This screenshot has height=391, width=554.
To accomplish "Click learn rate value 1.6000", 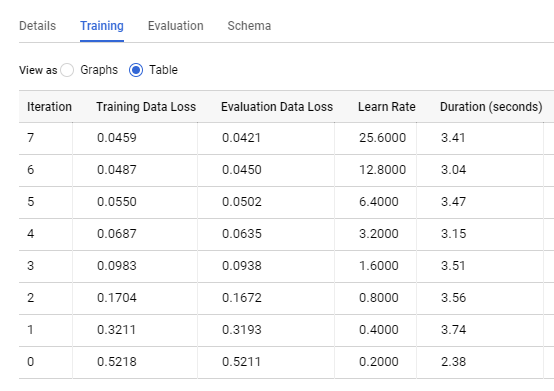I will point(379,266).
